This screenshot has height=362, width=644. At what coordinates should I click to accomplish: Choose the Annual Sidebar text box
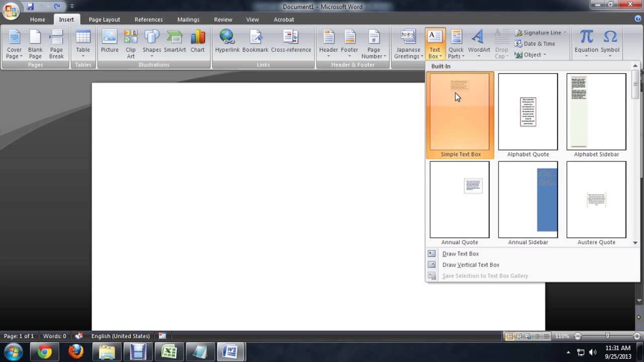(528, 203)
